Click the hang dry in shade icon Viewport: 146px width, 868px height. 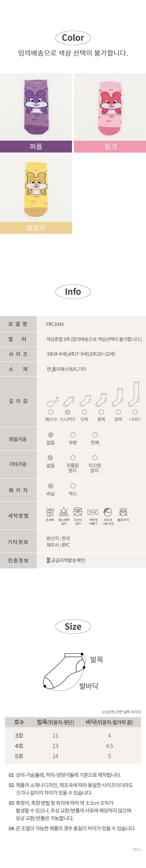coord(108,512)
